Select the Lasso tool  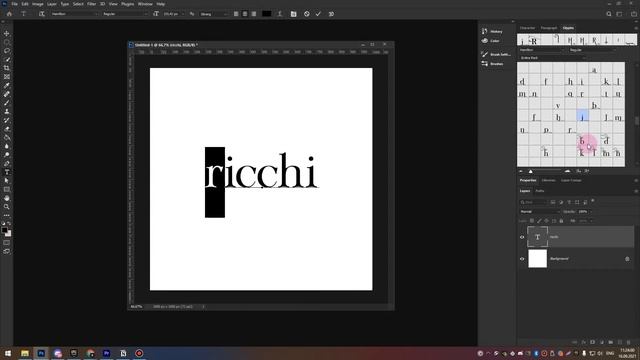click(x=7, y=51)
